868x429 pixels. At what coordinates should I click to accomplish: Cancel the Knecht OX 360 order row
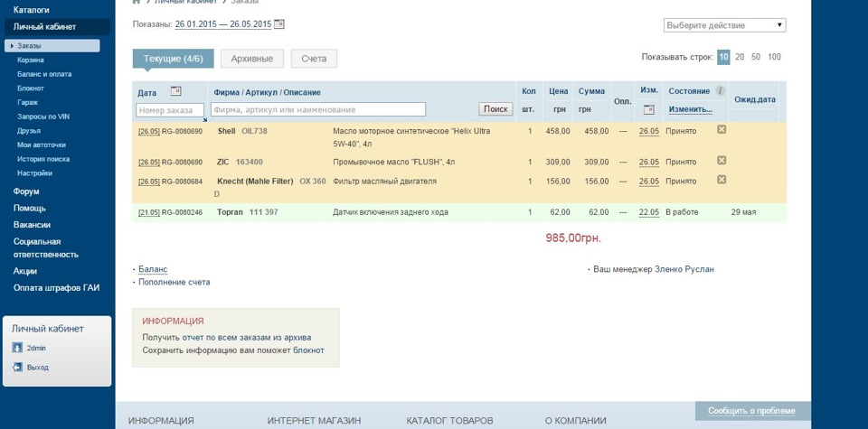[722, 180]
